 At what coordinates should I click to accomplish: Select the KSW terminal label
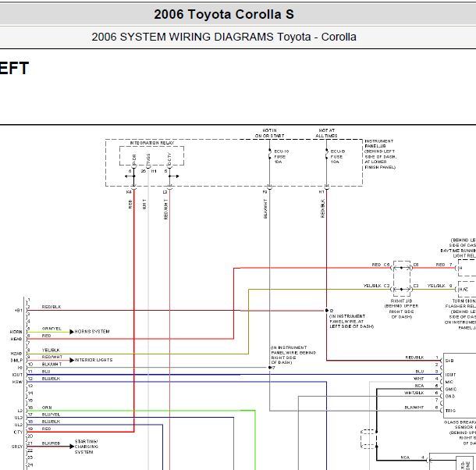(17, 382)
